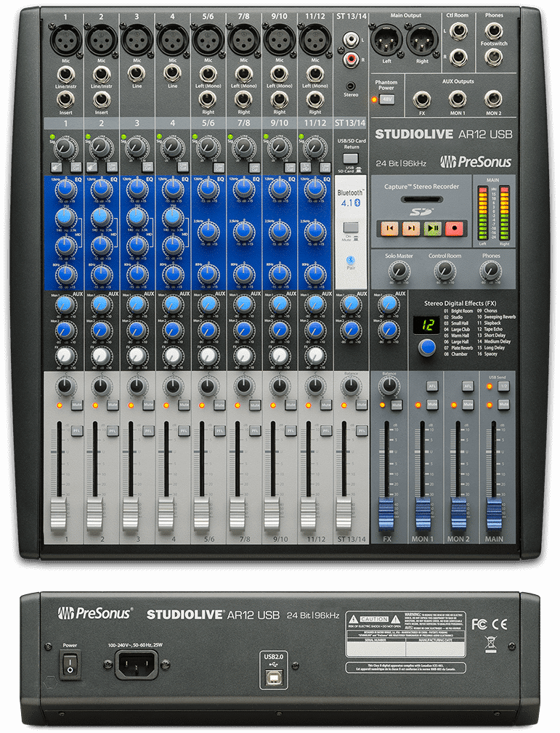This screenshot has height=733, width=560.
Task: Click the channel 1 fader cap
Action: pyautogui.click(x=58, y=514)
